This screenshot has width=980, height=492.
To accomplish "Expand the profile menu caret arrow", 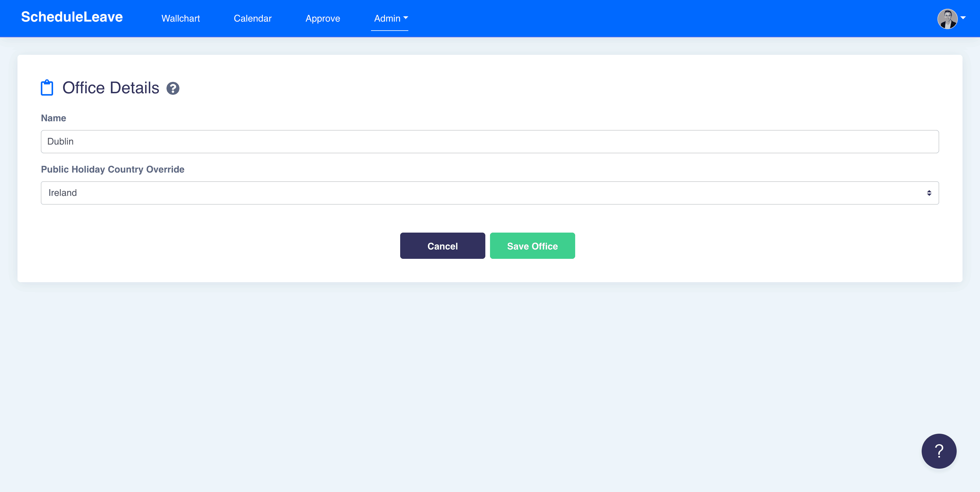I will [963, 18].
